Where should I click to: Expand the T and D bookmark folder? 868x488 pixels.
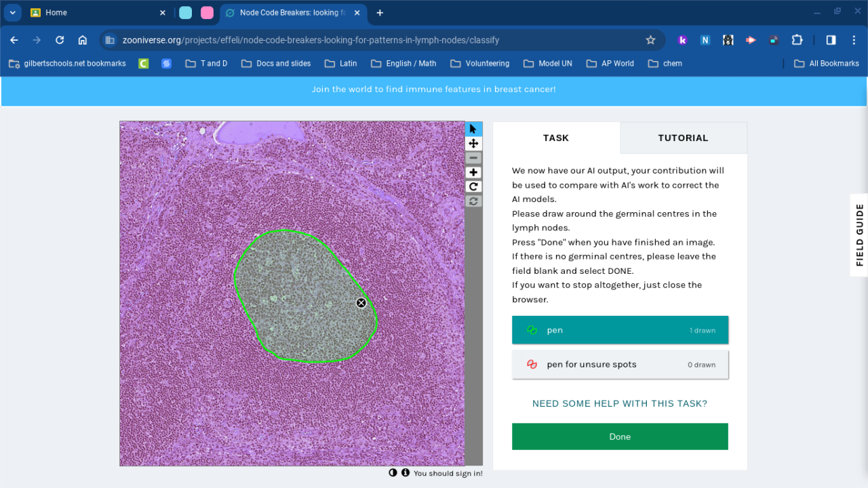coord(206,64)
